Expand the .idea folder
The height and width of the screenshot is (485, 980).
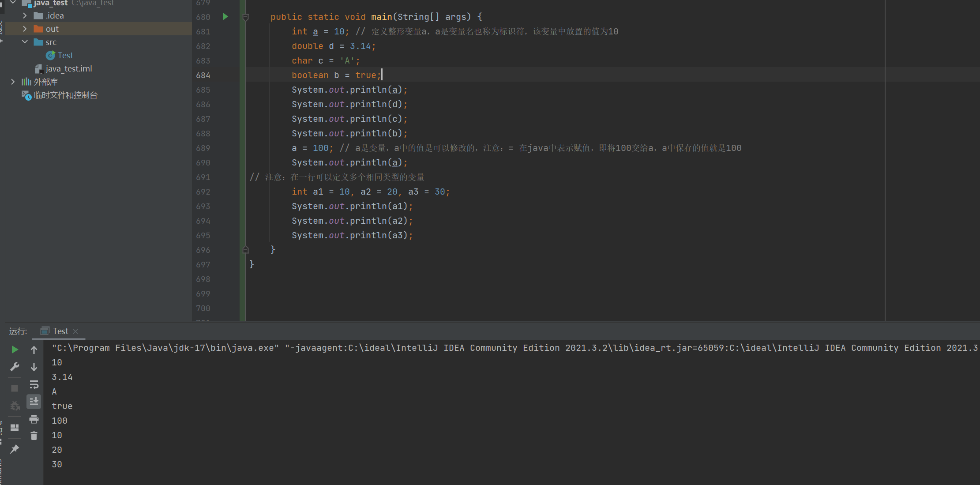[25, 15]
